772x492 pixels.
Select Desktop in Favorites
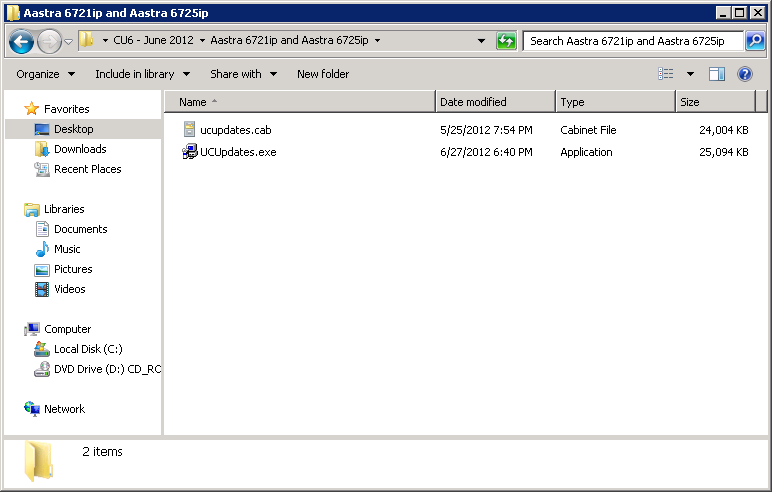point(73,129)
